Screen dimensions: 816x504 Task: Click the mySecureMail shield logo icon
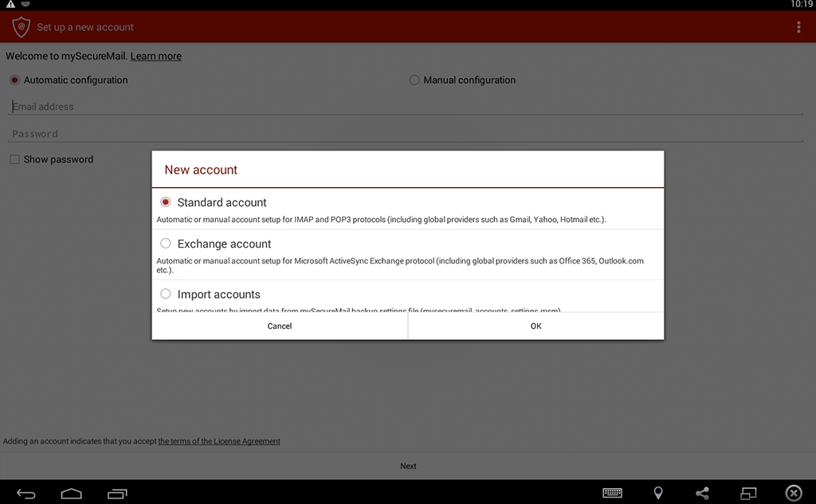(22, 27)
